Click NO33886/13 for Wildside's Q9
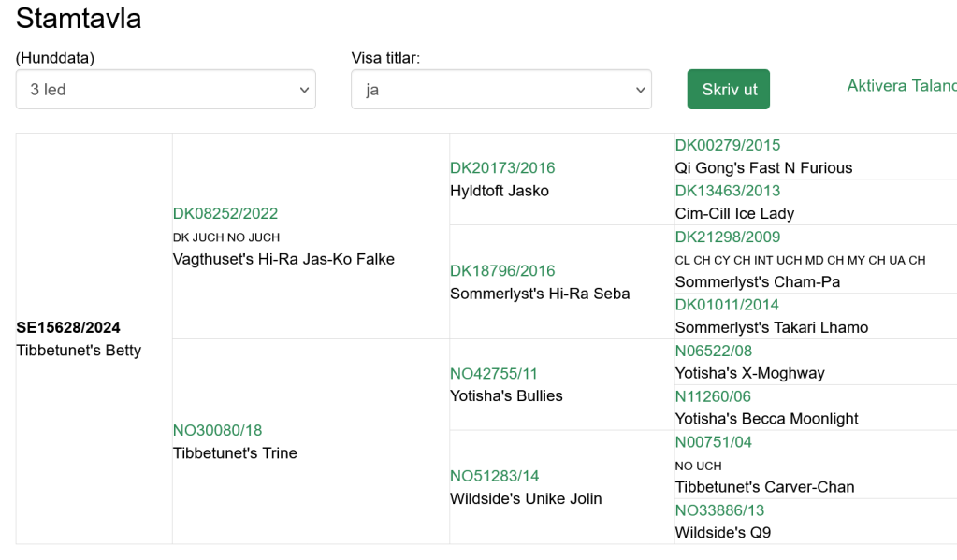This screenshot has width=957, height=560. [719, 510]
